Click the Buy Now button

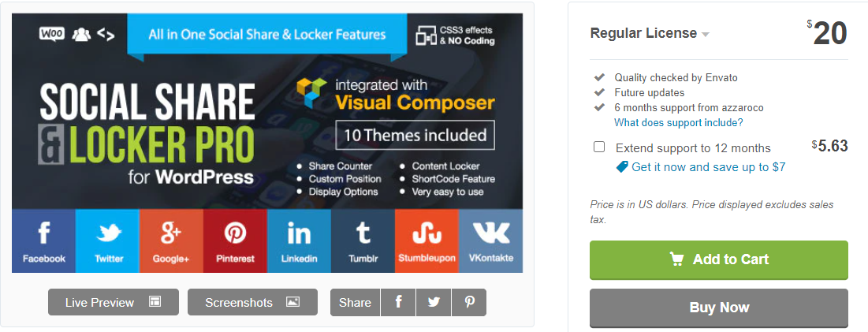click(718, 308)
